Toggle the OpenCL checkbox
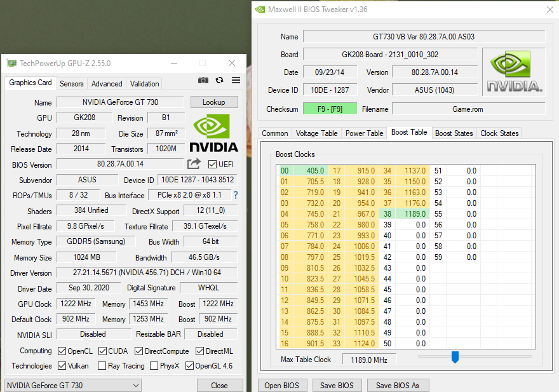 62,351
